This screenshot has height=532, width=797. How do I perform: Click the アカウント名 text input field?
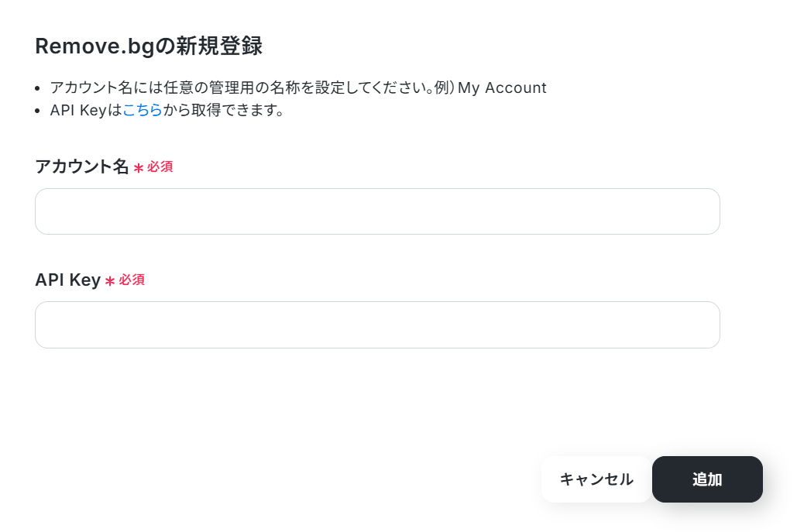tap(377, 211)
